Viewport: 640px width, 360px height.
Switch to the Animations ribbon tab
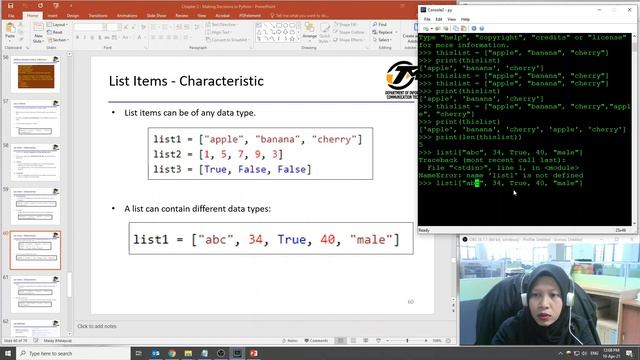[127, 16]
